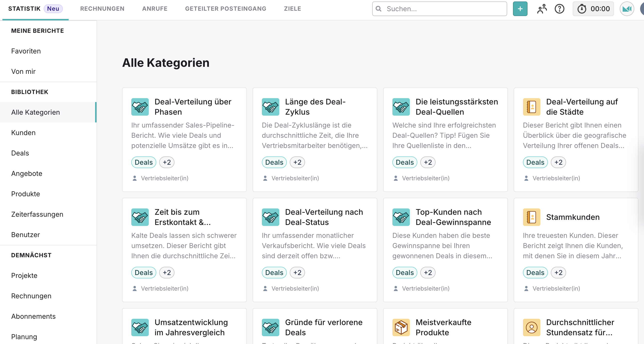The width and height of the screenshot is (644, 344).
Task: Select the Kunden category
Action: point(48,133)
